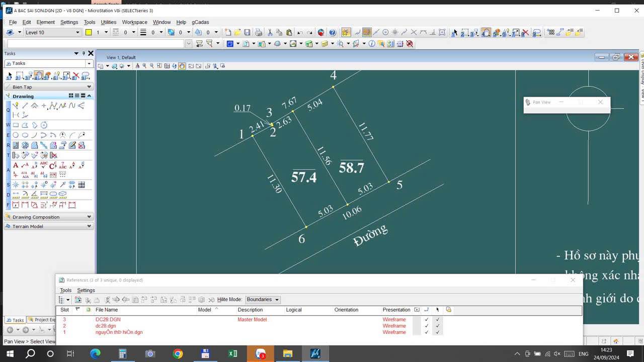Open the Tools menu in the References dialog
The width and height of the screenshot is (644, 362).
click(65, 290)
